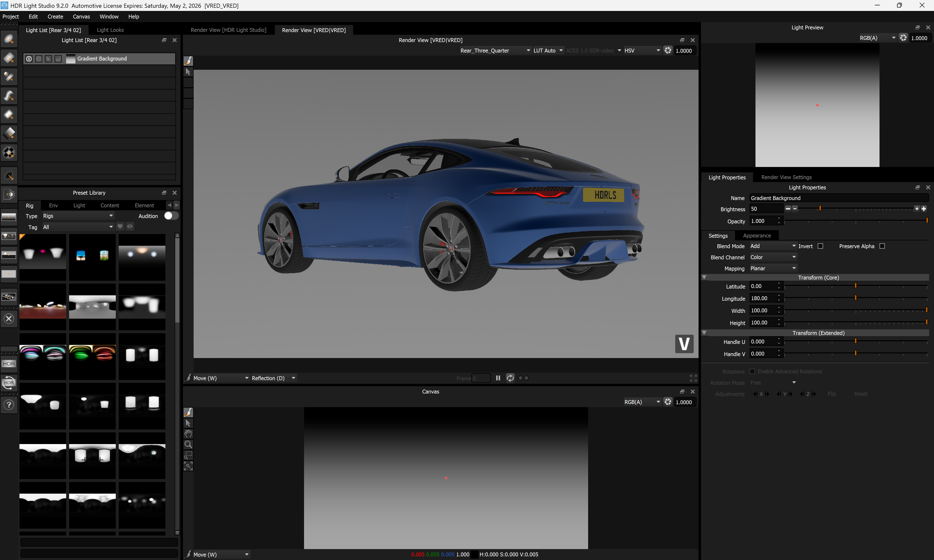This screenshot has height=560, width=934.
Task: Click the Help question mark icon
Action: tap(9, 404)
